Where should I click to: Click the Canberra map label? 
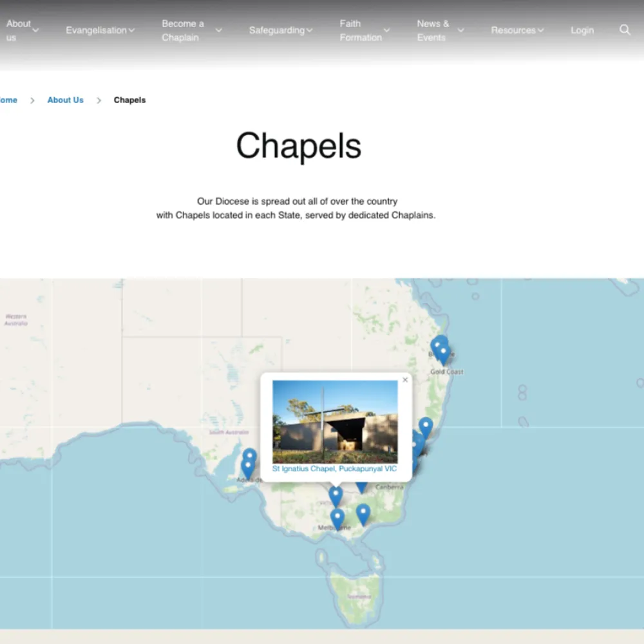pos(390,487)
